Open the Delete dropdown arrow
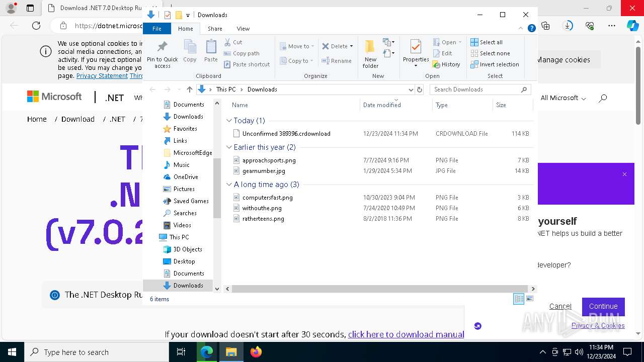Image resolution: width=644 pixels, height=362 pixels. click(351, 46)
